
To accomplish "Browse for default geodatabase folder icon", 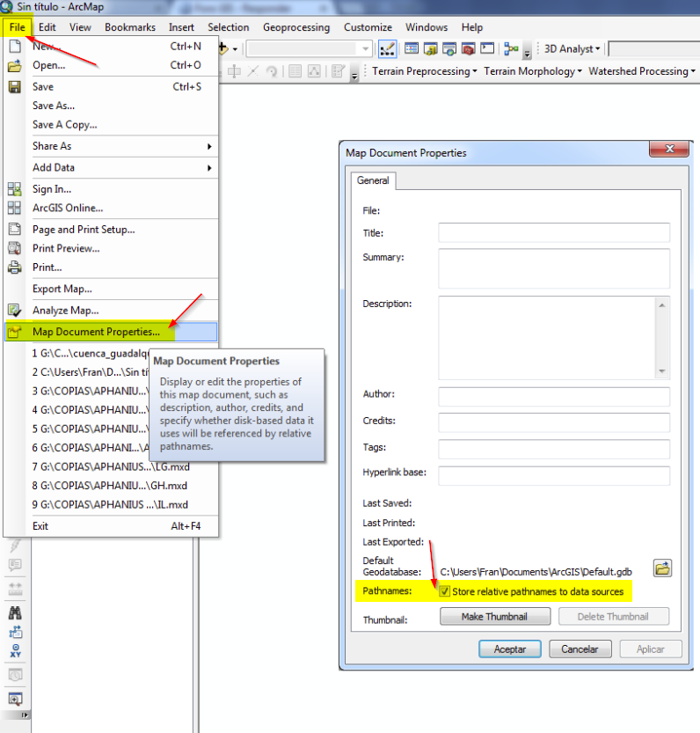I will 662,568.
